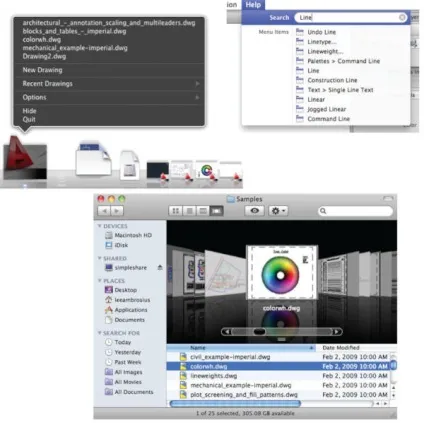Viewport: 424px width, 423px height.
Task: Select Hide in the Dock menu
Action: click(x=29, y=111)
